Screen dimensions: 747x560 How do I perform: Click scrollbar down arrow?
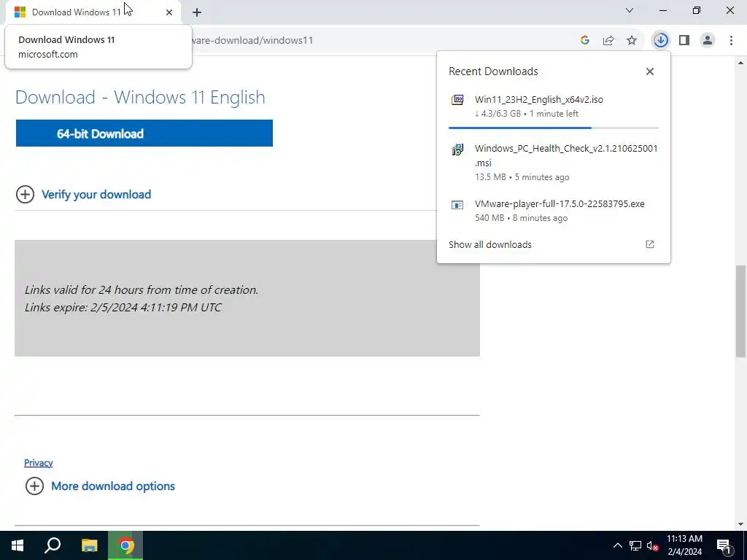coord(741,525)
